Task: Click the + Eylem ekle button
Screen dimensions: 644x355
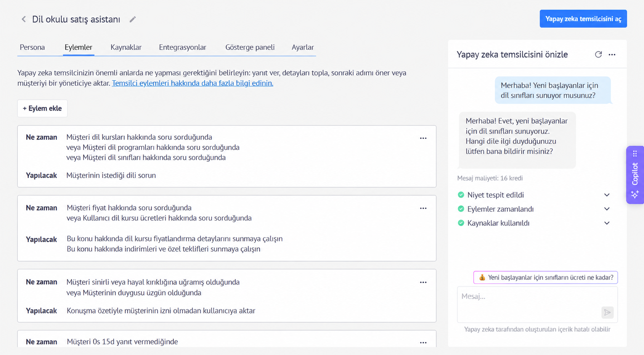Action: [x=42, y=108]
